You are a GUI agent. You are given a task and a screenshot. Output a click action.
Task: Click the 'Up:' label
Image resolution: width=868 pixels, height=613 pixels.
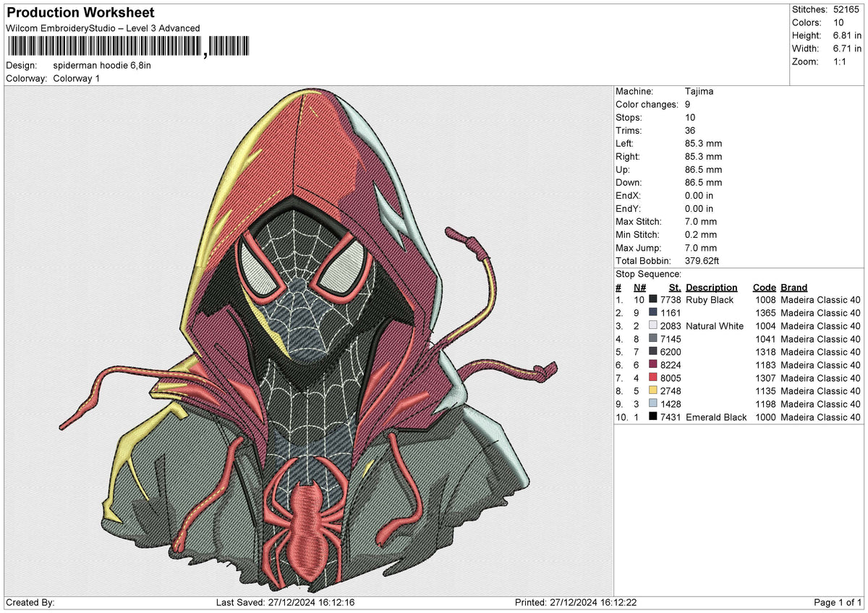(623, 170)
